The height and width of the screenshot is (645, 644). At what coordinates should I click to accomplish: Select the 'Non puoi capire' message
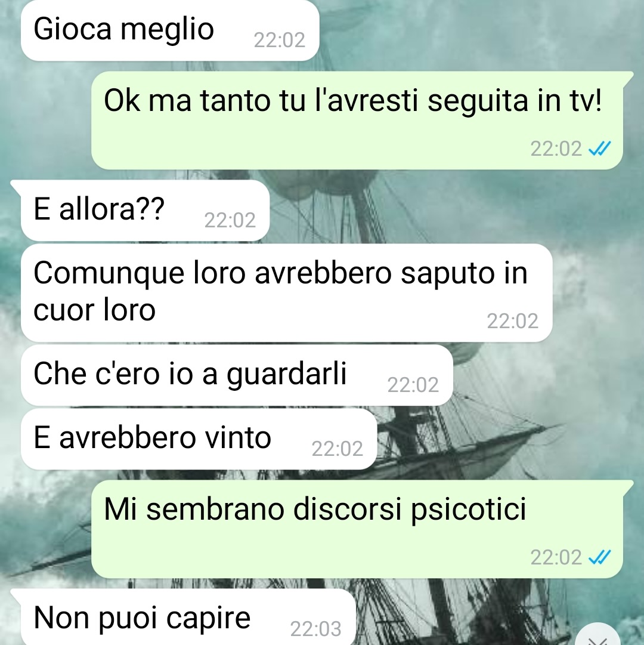[188, 617]
